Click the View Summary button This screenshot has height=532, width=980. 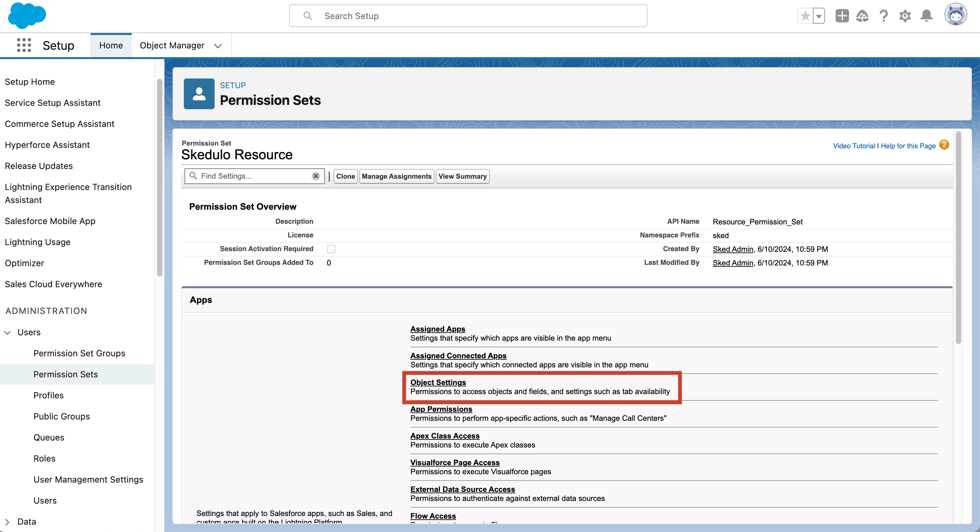pos(462,176)
